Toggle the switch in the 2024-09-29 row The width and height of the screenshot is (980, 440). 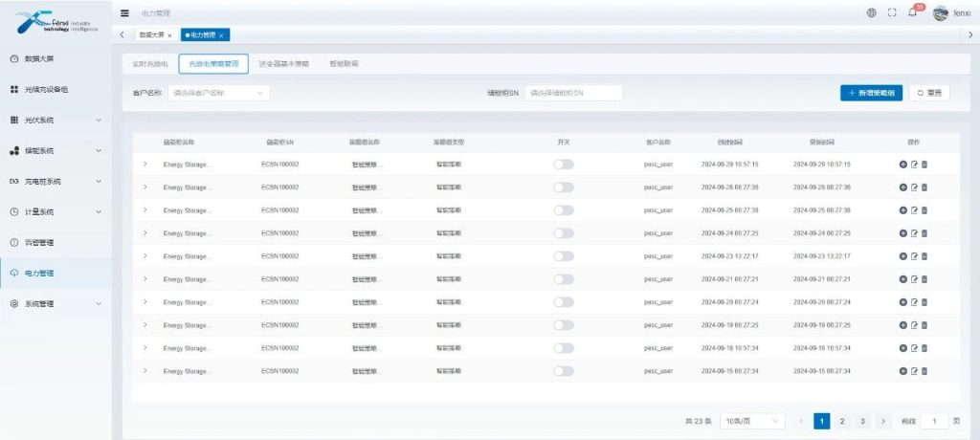coord(564,165)
